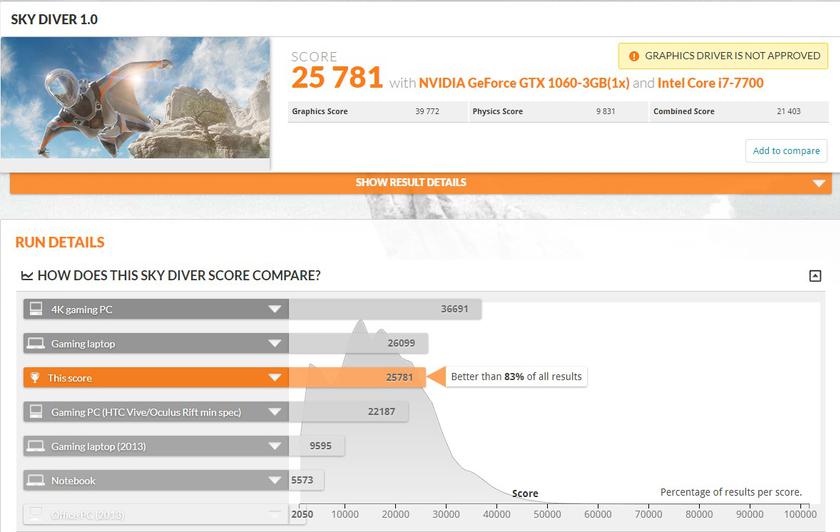This screenshot has height=532, width=840.
Task: Expand the This score dropdown arrow
Action: (274, 377)
